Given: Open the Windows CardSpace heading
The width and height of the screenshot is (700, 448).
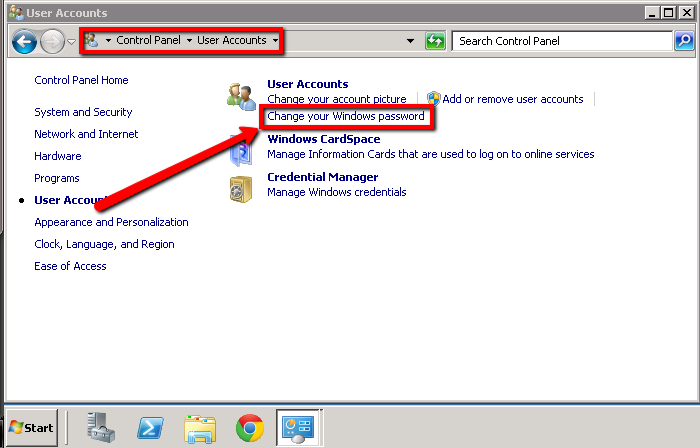Looking at the screenshot, I should click(324, 139).
